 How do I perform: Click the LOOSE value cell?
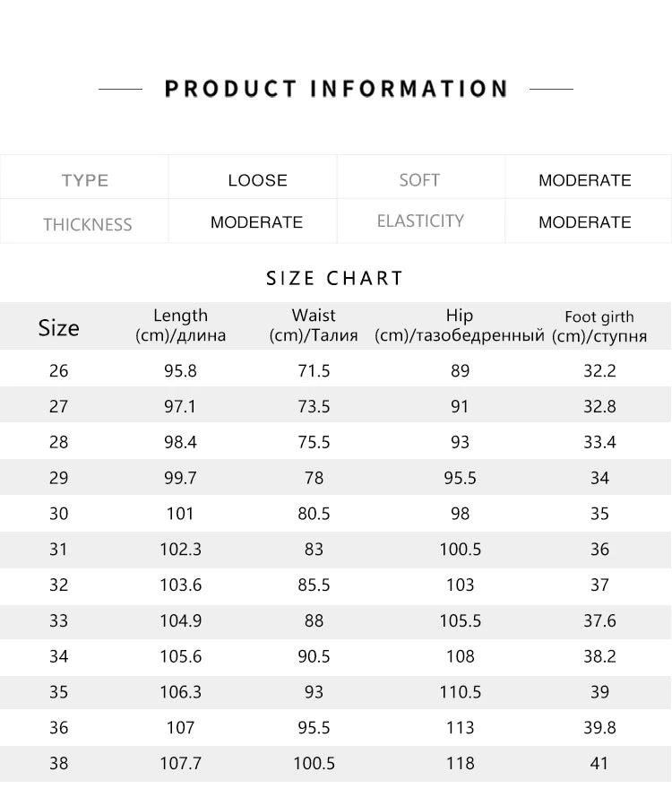tap(257, 180)
